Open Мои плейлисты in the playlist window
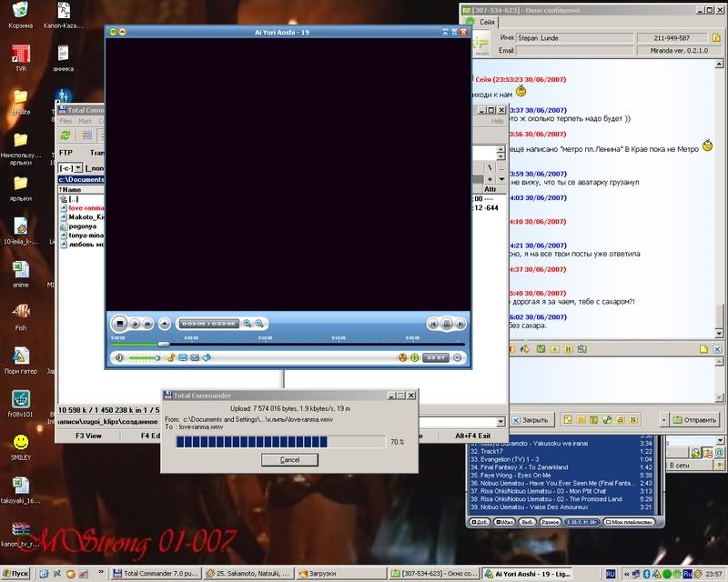 629,522
